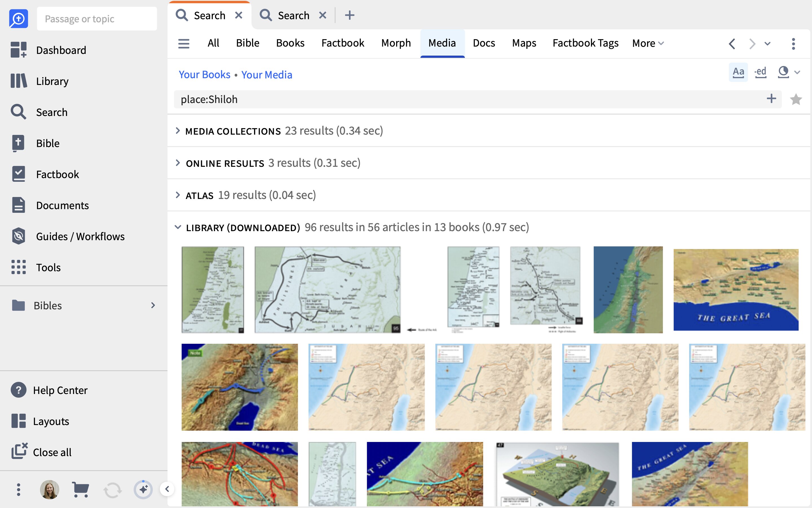Toggle the visual filter display option
This screenshot has height=508, width=812.
(x=783, y=72)
